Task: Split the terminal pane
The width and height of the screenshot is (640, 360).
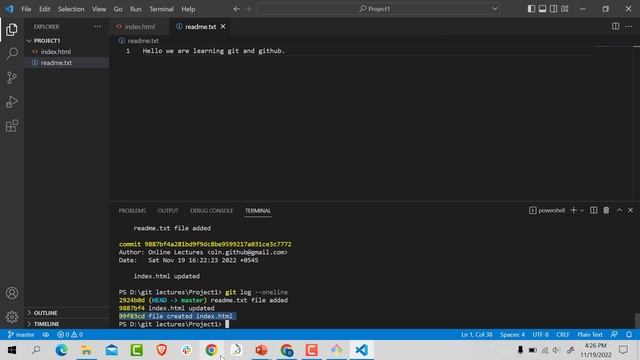Action: (593, 210)
